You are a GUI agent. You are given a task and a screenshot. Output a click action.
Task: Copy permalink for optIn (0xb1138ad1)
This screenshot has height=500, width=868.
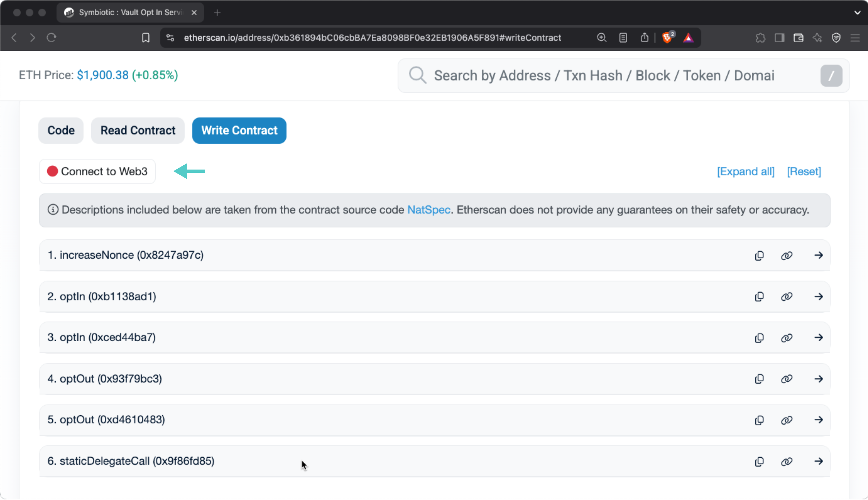[x=787, y=297]
